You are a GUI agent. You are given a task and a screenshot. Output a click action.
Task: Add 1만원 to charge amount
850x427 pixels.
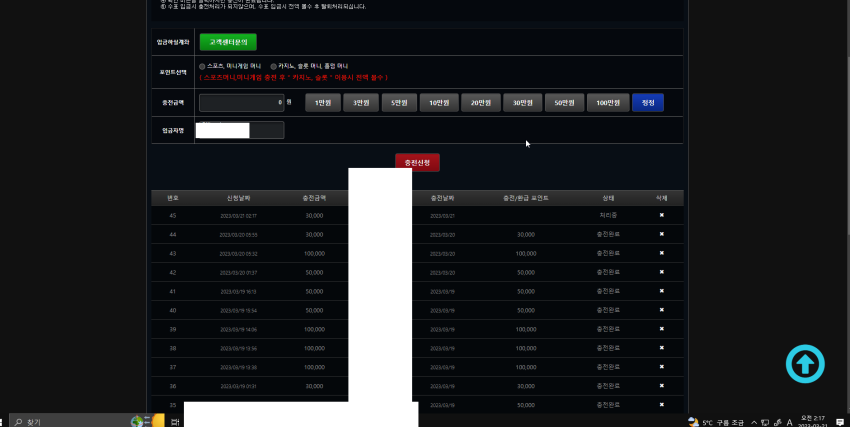(x=323, y=102)
